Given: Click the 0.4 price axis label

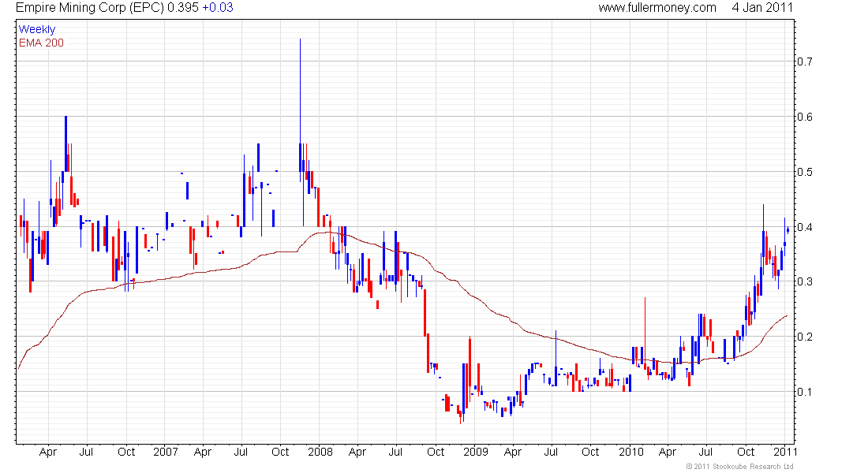Looking at the screenshot, I should pyautogui.click(x=805, y=227).
